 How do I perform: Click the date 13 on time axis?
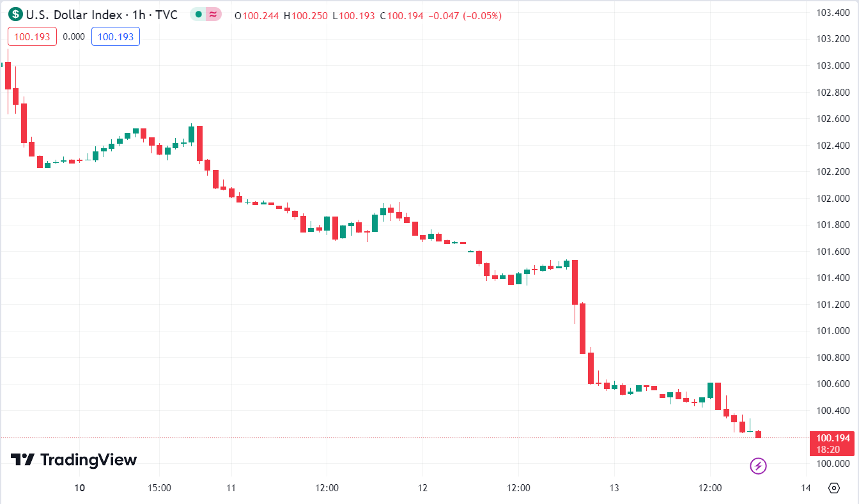(614, 488)
